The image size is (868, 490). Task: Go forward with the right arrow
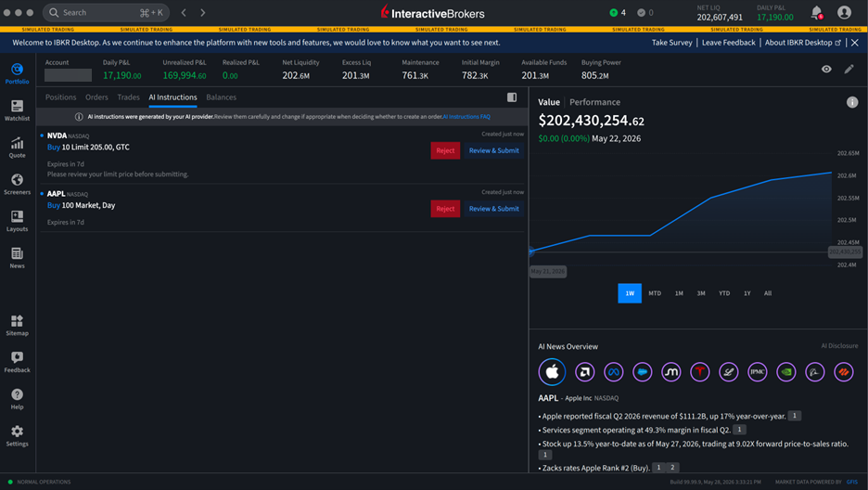pos(202,12)
